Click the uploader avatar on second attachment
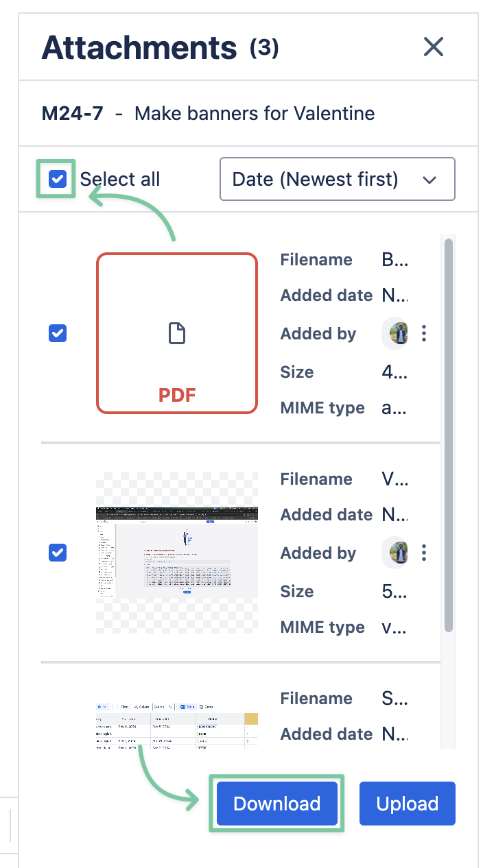The image size is (483, 868). click(x=397, y=553)
